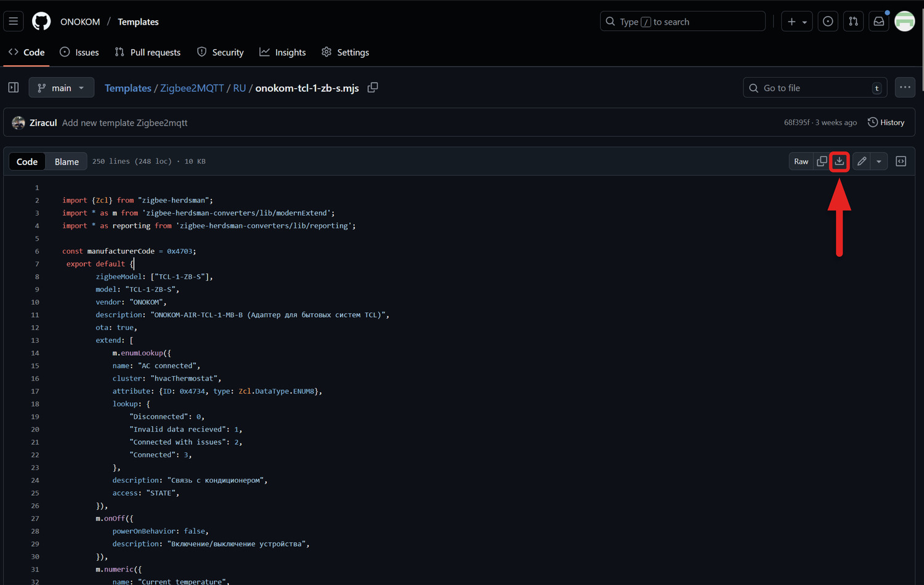Download the raw file
Screen dimensions: 924x585
coord(839,161)
